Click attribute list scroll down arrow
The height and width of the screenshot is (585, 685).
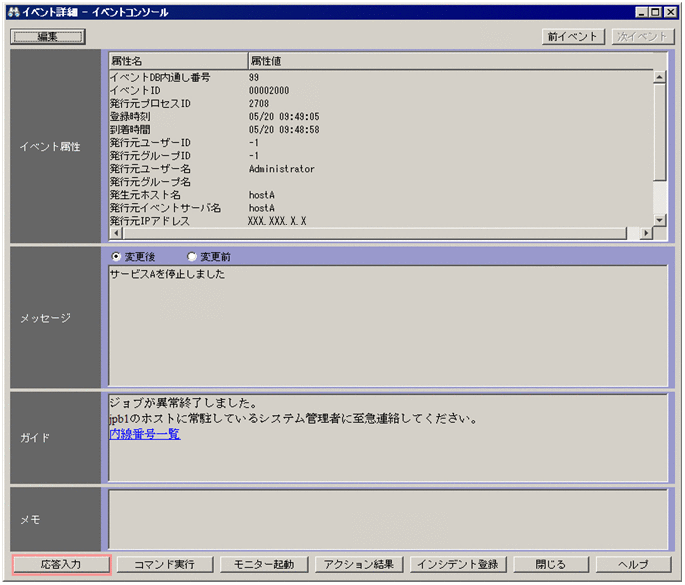pos(659,220)
